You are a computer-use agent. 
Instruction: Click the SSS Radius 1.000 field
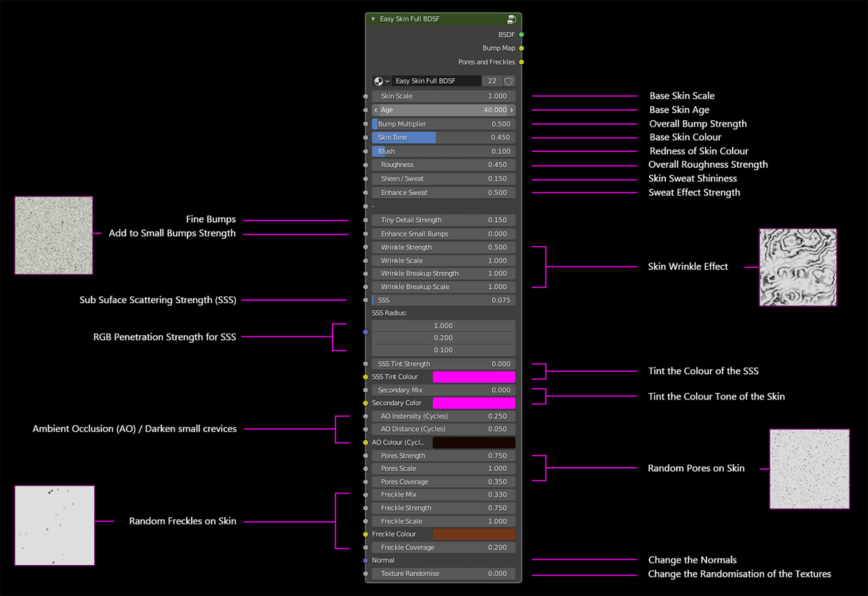click(443, 326)
